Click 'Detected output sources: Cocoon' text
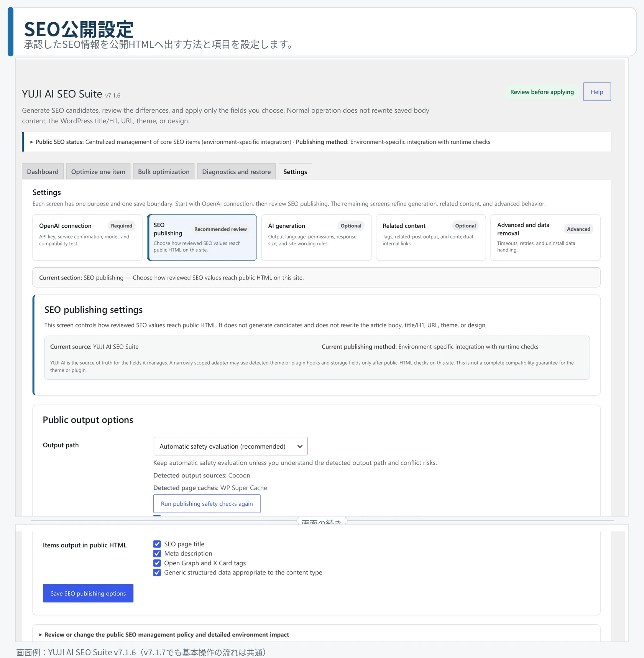644x658 pixels. pos(202,475)
